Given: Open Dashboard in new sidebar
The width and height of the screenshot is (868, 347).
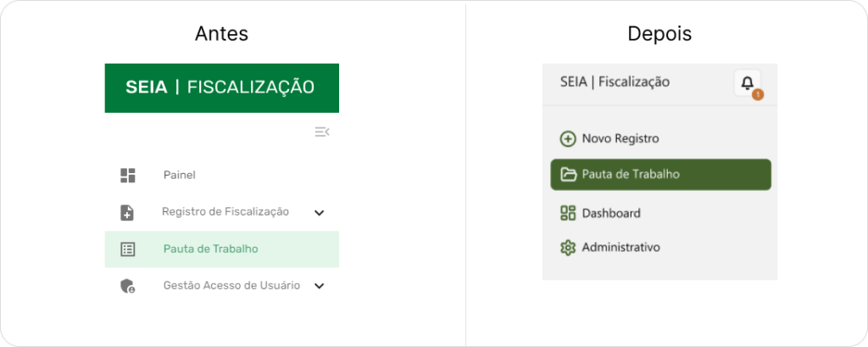Looking at the screenshot, I should [x=611, y=213].
